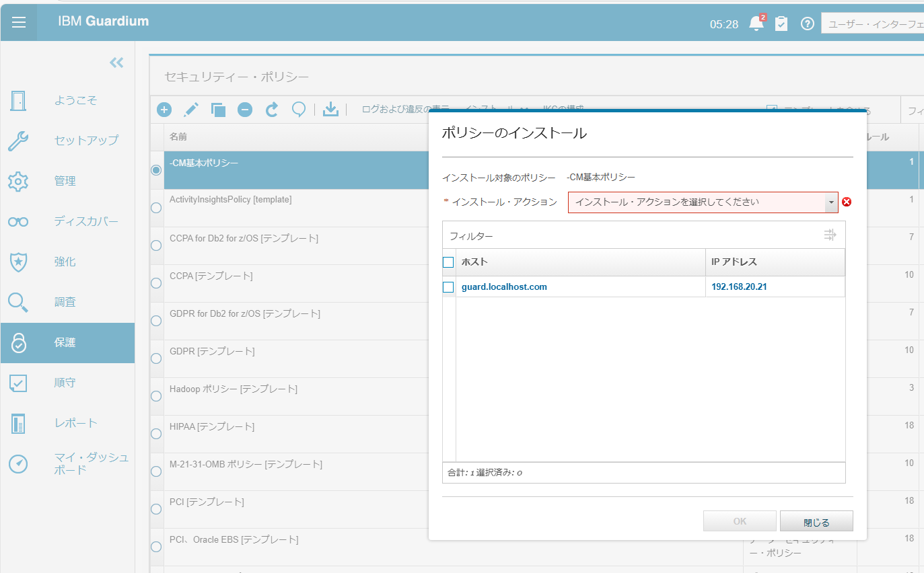
Task: Click the refresh arrow toolbar icon
Action: coord(272,110)
